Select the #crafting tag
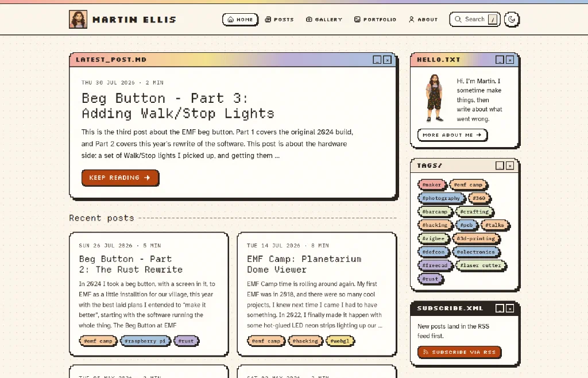The image size is (588, 378). pos(475,212)
